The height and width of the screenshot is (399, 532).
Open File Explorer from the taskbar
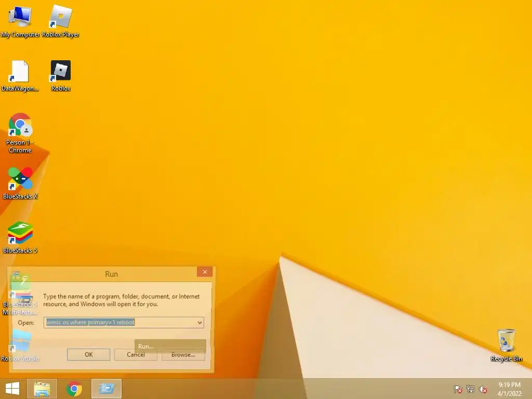(42, 389)
